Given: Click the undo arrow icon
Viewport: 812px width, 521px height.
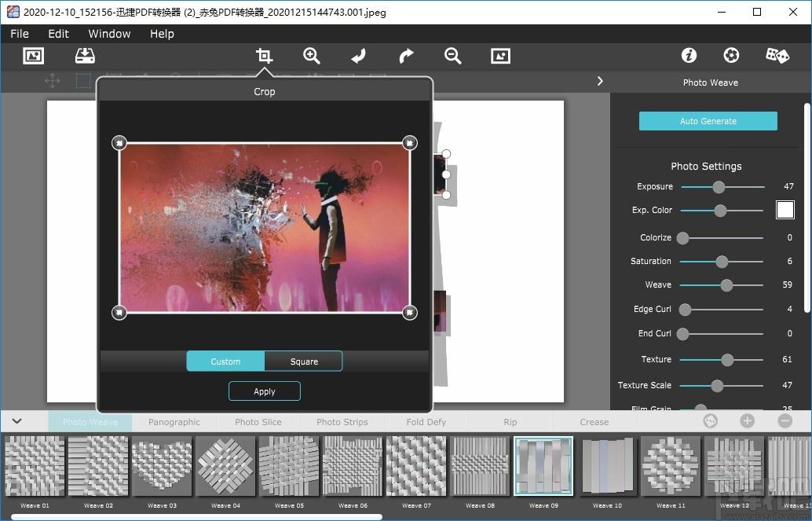Looking at the screenshot, I should (358, 56).
